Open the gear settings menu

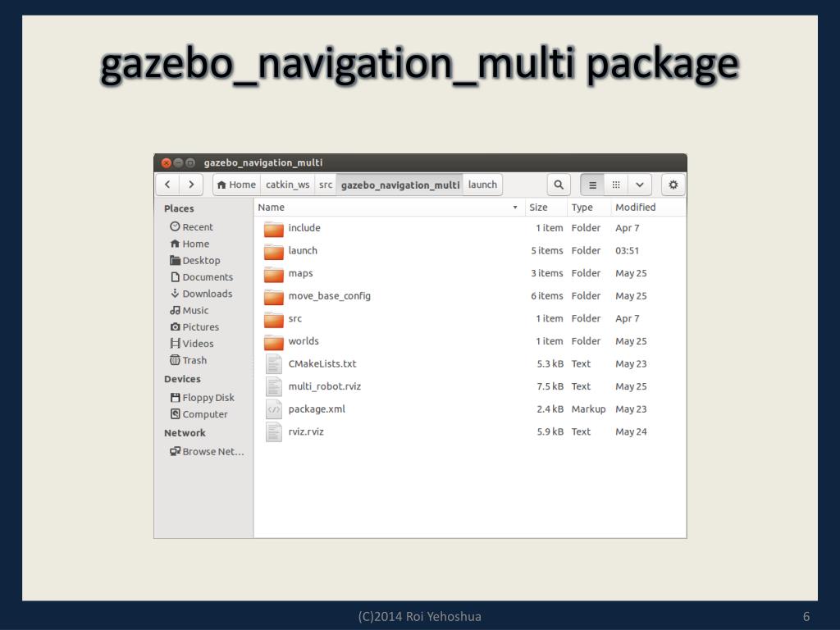[673, 185]
